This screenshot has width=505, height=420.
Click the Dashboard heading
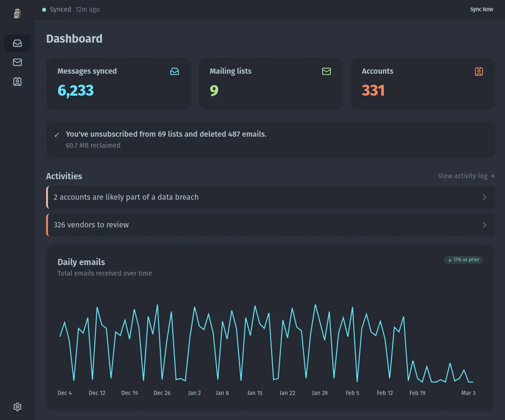(x=74, y=39)
